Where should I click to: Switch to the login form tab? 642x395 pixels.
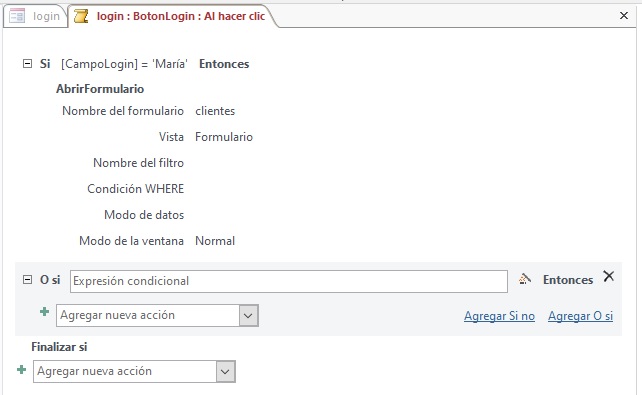point(35,16)
